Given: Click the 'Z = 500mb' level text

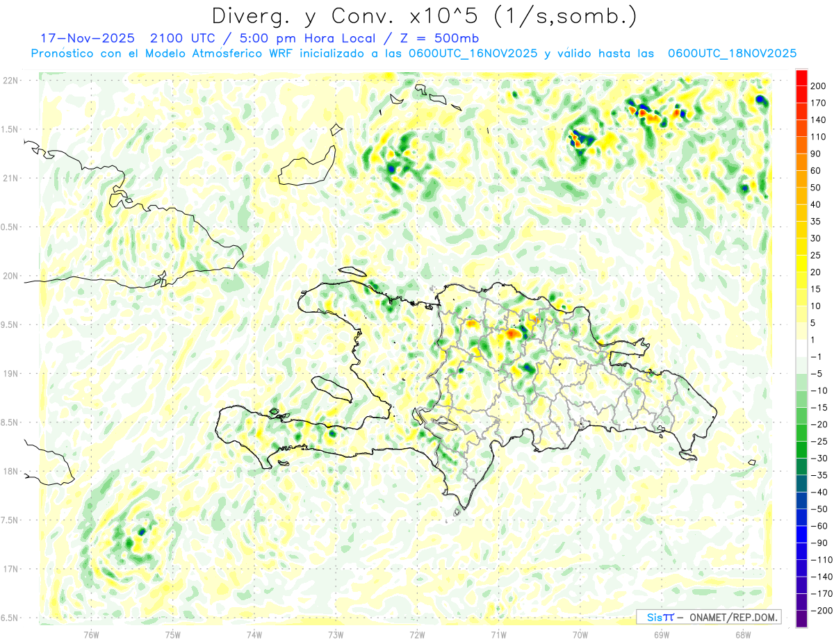Looking at the screenshot, I should click(441, 38).
